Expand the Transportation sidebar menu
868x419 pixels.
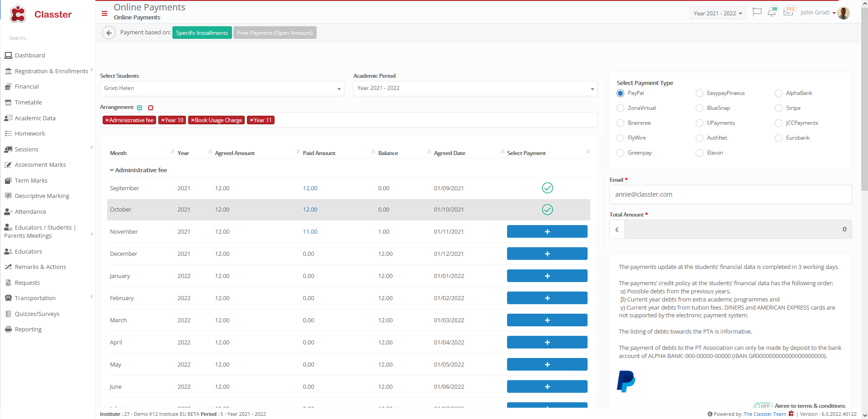point(91,297)
